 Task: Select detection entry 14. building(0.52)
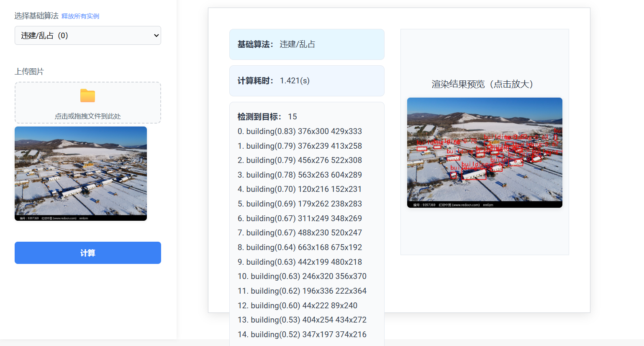[x=301, y=334]
